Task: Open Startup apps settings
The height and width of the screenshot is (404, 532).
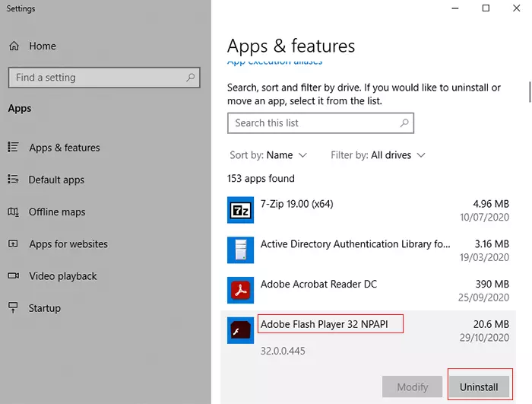Action: [x=44, y=308]
